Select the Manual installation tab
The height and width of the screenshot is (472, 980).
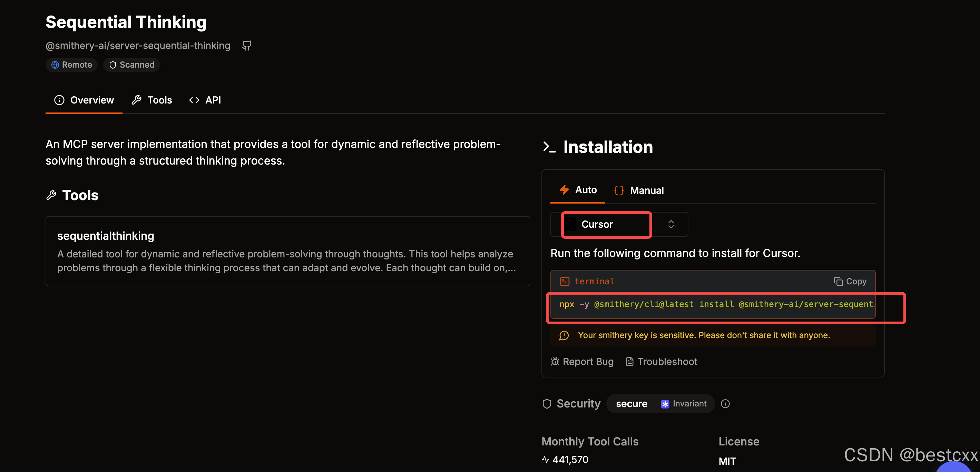coord(639,190)
